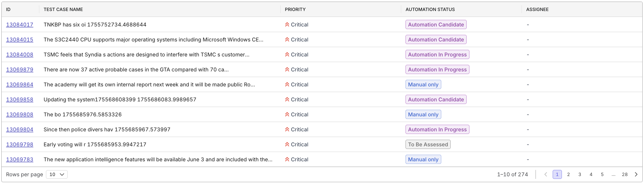
Task: Open test case 13069808 link
Action: coord(19,114)
